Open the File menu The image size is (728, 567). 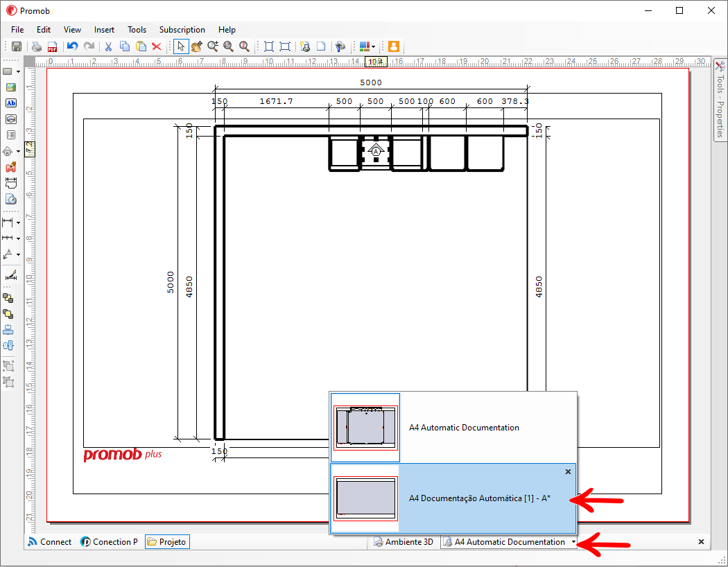17,30
